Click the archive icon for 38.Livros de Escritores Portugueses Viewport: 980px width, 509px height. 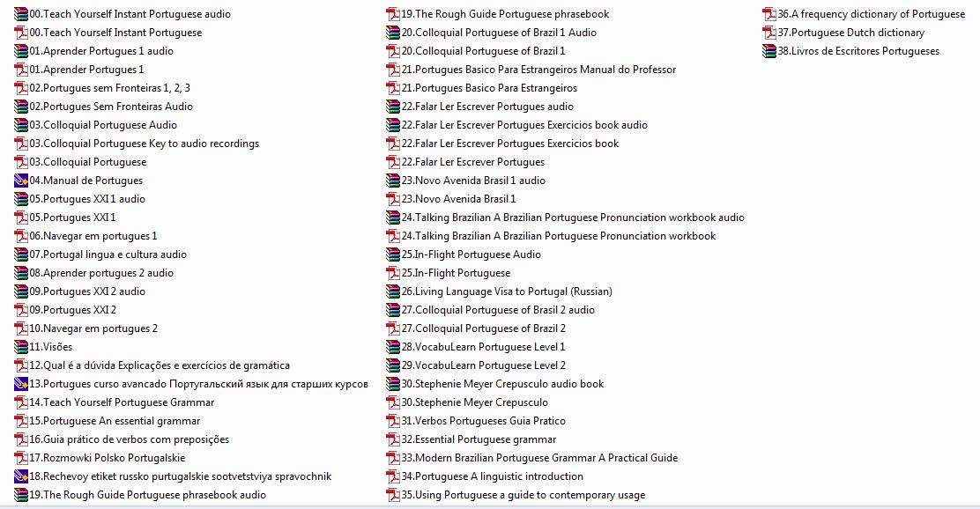click(770, 51)
